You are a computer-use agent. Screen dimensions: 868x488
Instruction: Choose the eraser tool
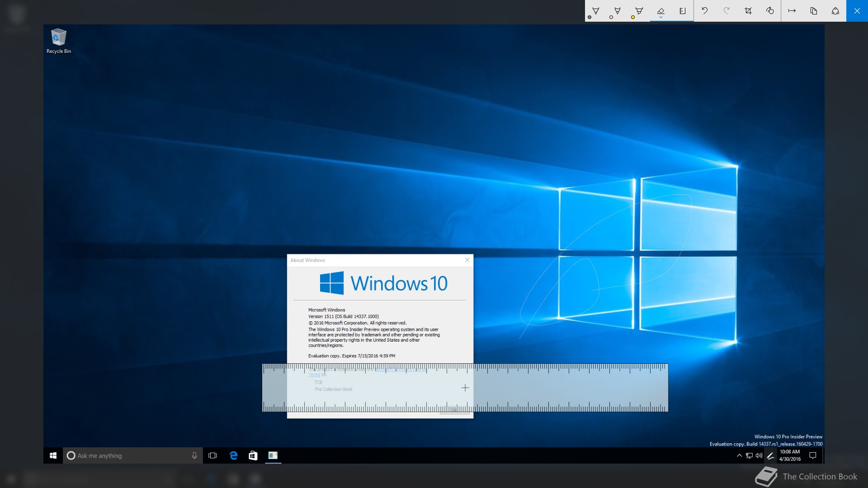coord(661,11)
